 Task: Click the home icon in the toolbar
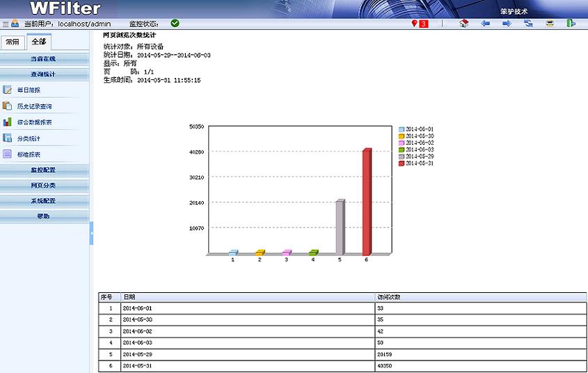pyautogui.click(x=464, y=24)
